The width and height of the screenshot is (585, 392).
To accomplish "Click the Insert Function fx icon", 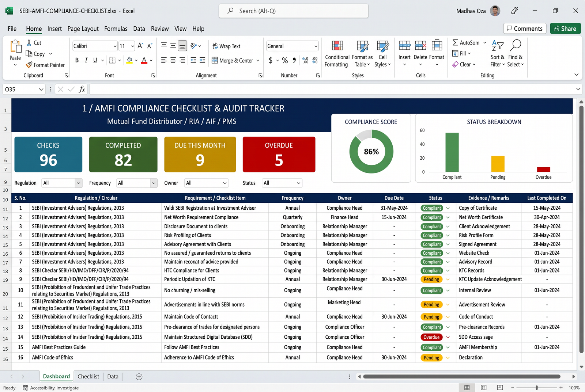I will point(82,89).
